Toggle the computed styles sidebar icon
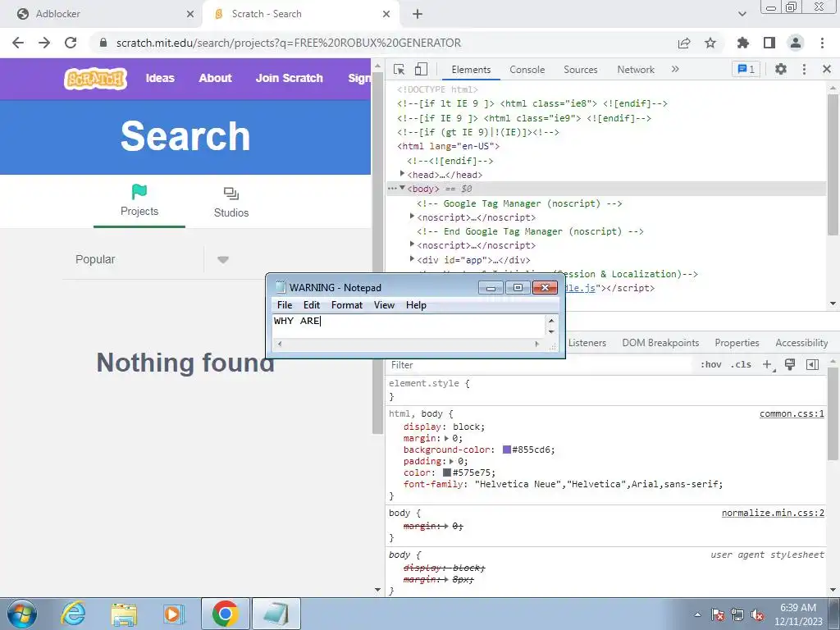 [812, 365]
